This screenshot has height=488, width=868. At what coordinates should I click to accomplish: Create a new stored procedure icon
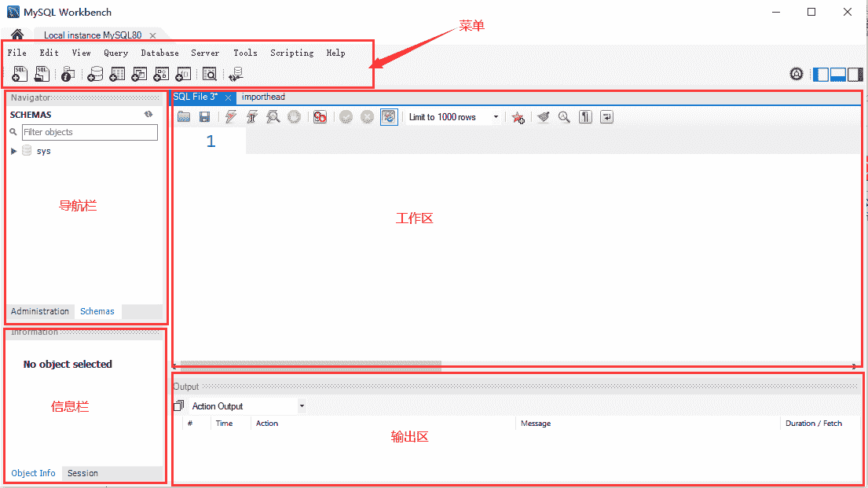161,74
